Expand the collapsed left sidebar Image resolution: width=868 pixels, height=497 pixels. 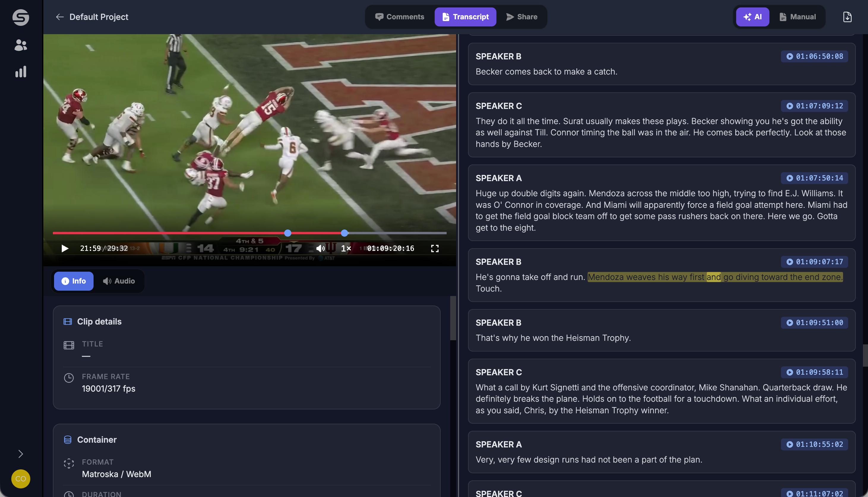click(x=20, y=454)
